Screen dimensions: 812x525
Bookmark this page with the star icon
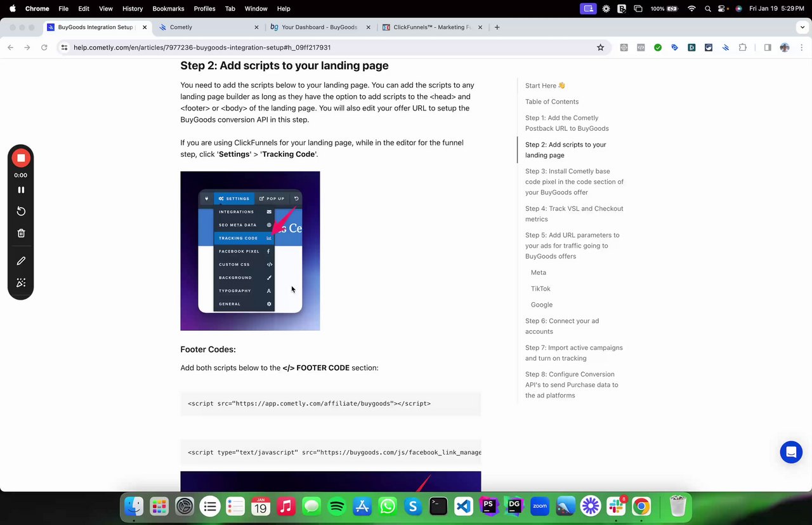coord(600,48)
